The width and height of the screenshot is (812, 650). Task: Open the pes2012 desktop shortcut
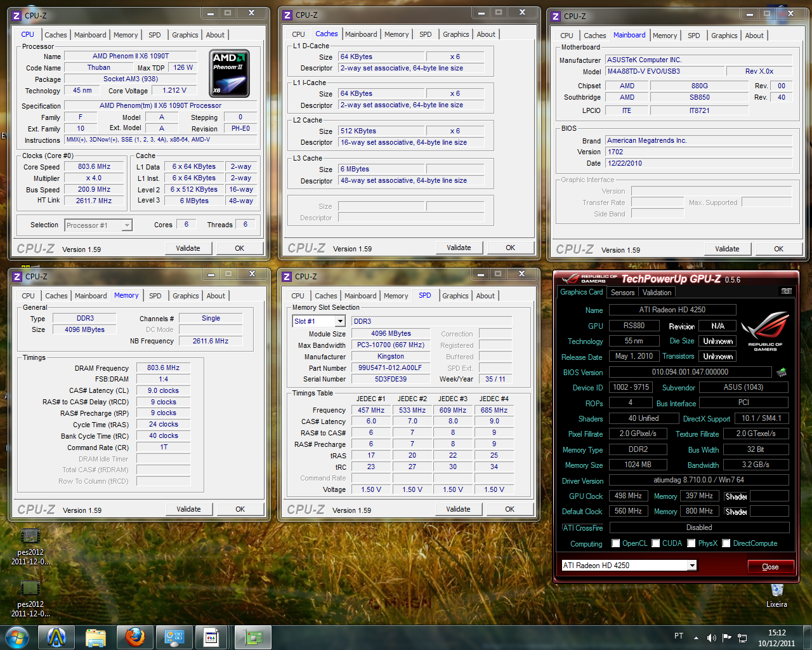pos(29,536)
